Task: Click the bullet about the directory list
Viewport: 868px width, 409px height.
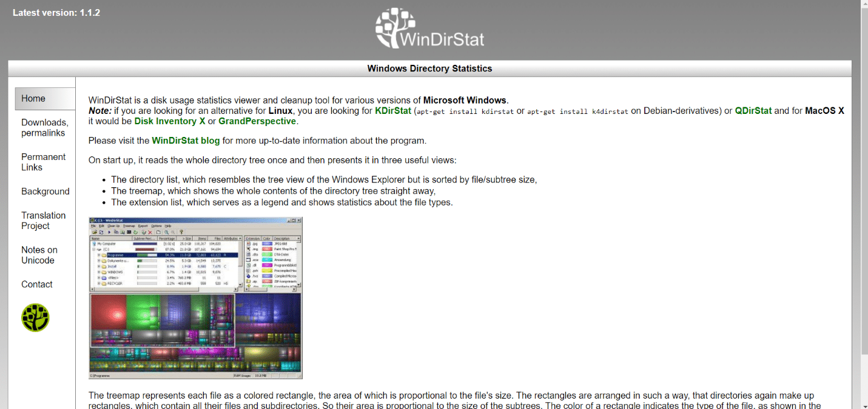Action: 324,179
